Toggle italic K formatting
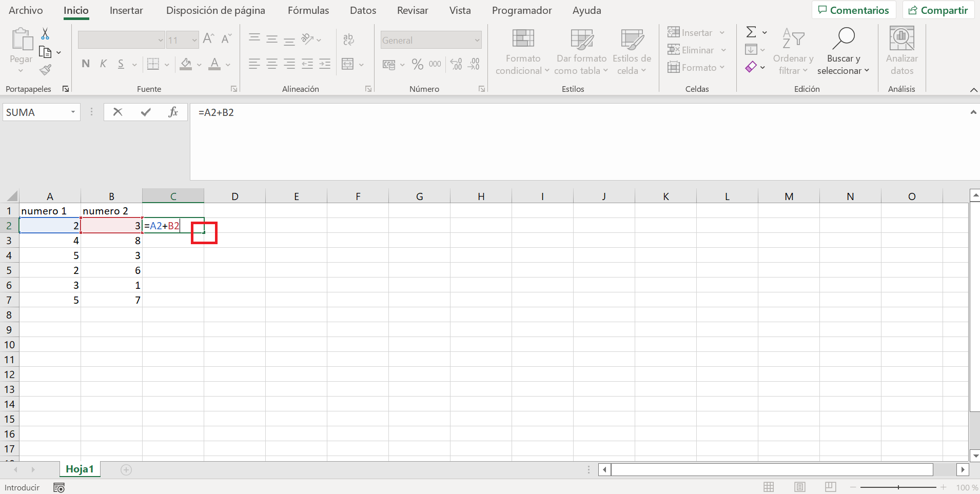 103,64
